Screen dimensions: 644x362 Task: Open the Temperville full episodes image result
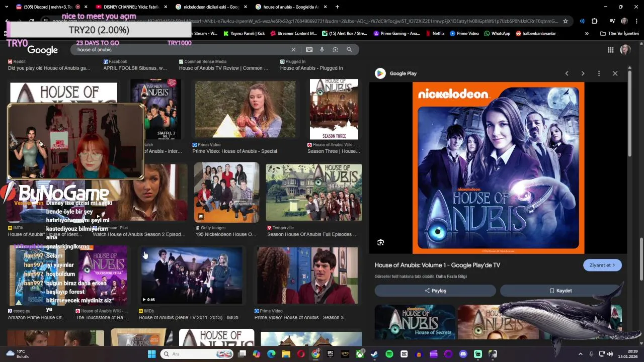coord(314,193)
